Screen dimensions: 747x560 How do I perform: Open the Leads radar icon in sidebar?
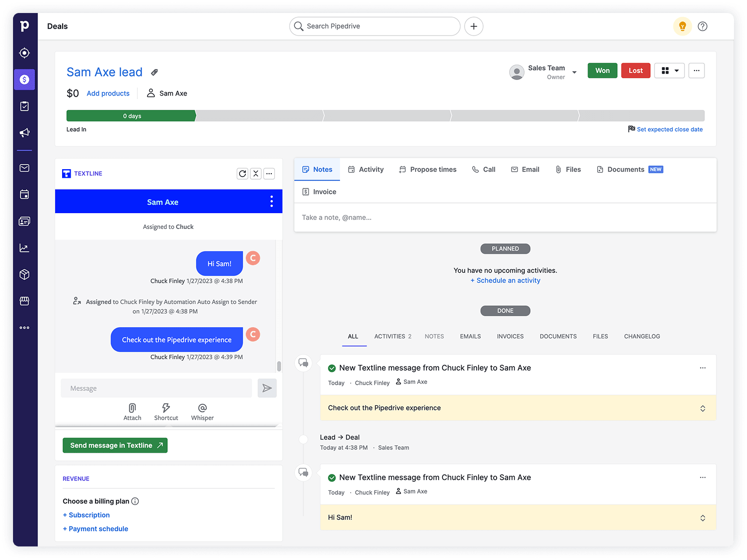pyautogui.click(x=25, y=53)
